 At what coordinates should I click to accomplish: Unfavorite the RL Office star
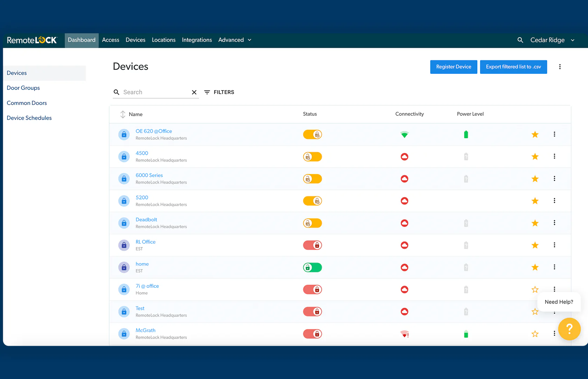535,245
